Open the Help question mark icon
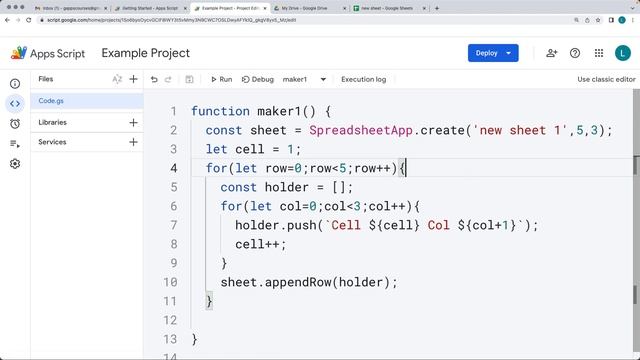 click(575, 53)
